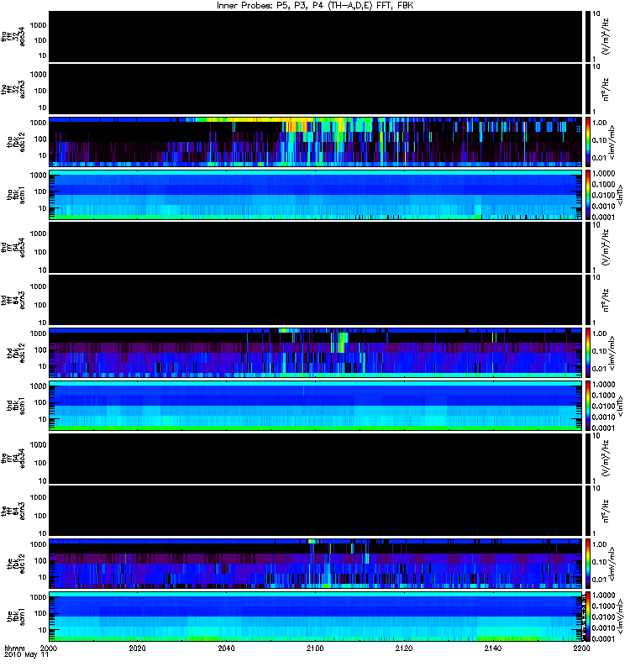Click the 'the fbk scm1' y-axis label

(16, 617)
